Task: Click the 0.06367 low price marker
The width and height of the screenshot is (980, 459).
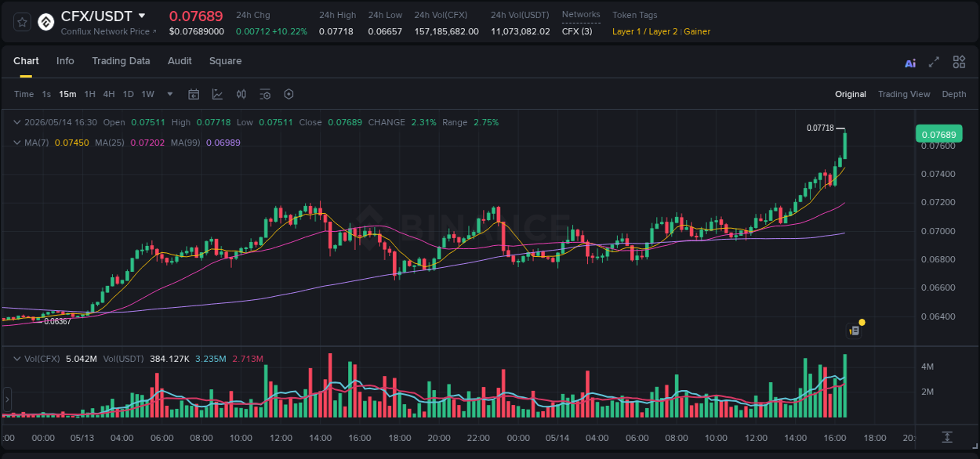Action: pyautogui.click(x=58, y=321)
